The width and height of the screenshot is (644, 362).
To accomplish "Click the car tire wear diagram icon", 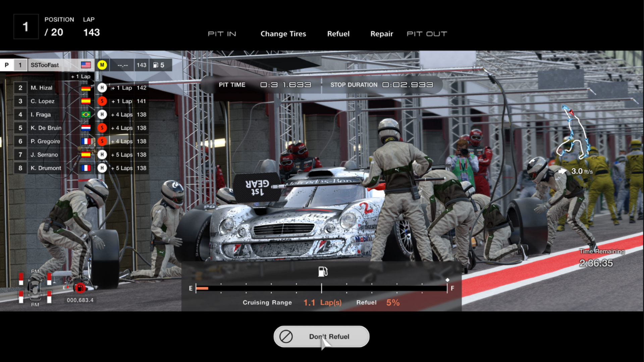I will click(x=35, y=288).
